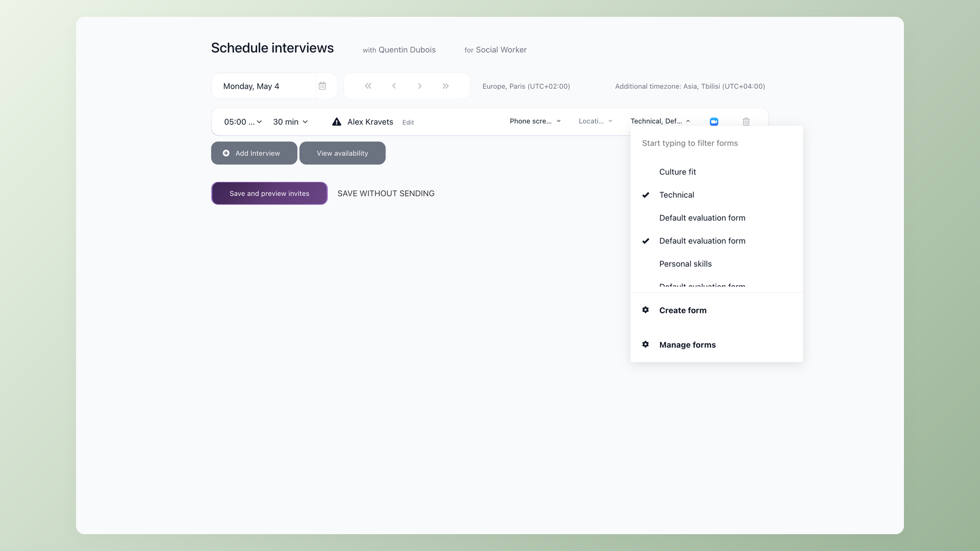Viewport: 980px width, 551px height.
Task: Click the form filter search field
Action: pyautogui.click(x=717, y=143)
